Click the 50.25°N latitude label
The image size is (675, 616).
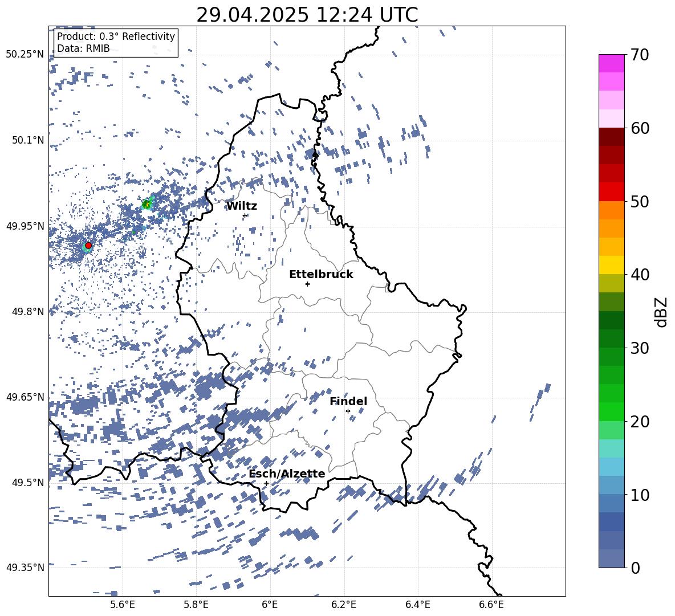click(x=25, y=54)
